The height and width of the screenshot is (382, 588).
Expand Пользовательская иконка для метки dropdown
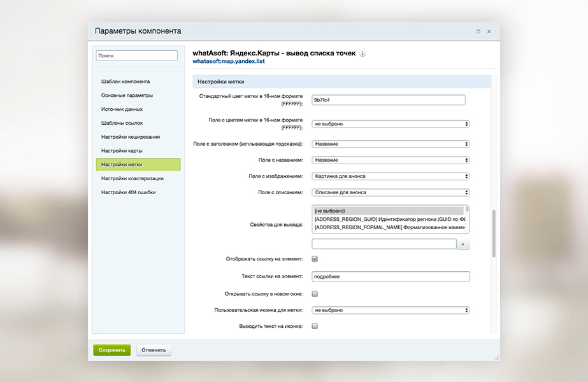point(391,310)
